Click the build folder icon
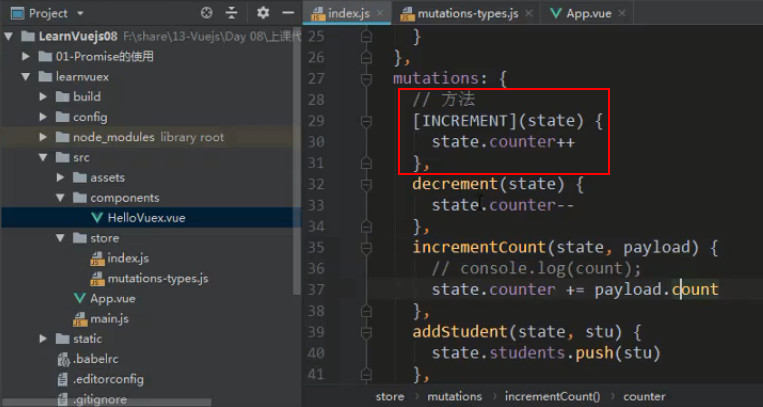 (62, 97)
